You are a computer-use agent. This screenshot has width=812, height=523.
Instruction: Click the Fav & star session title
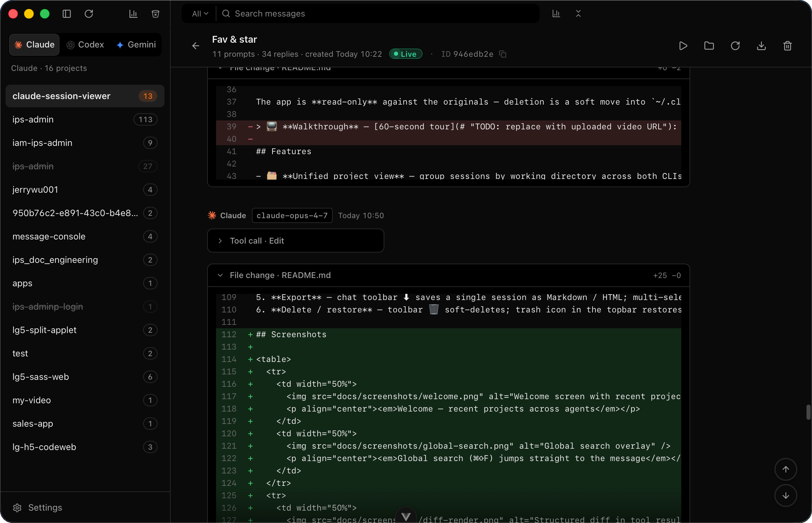[x=235, y=40]
